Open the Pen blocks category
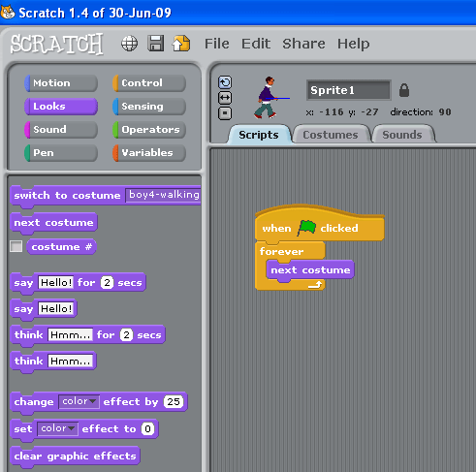 61,153
